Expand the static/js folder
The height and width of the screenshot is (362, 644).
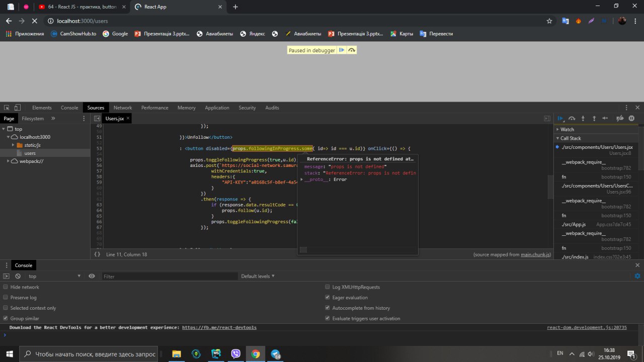14,145
